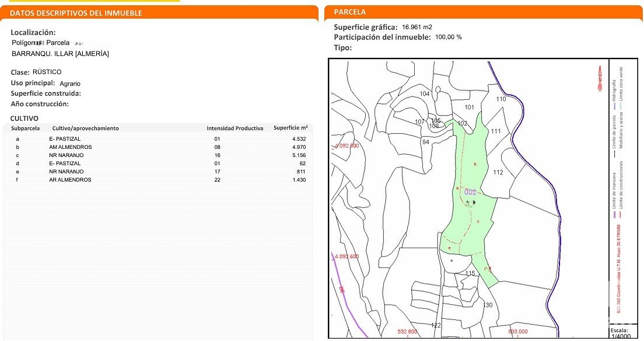Select parcel 112 on the map
Image resolution: width=644 pixels, height=341 pixels.
pyautogui.click(x=498, y=172)
